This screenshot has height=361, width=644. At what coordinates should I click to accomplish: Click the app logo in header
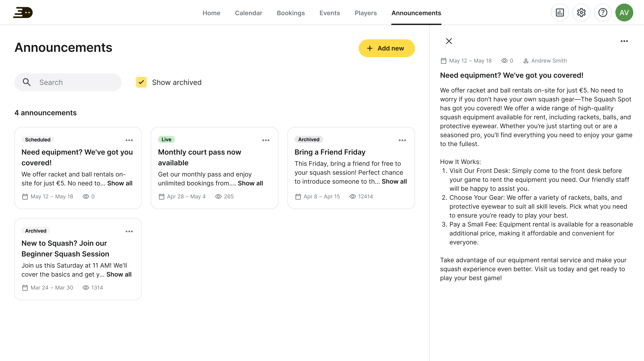click(x=23, y=13)
